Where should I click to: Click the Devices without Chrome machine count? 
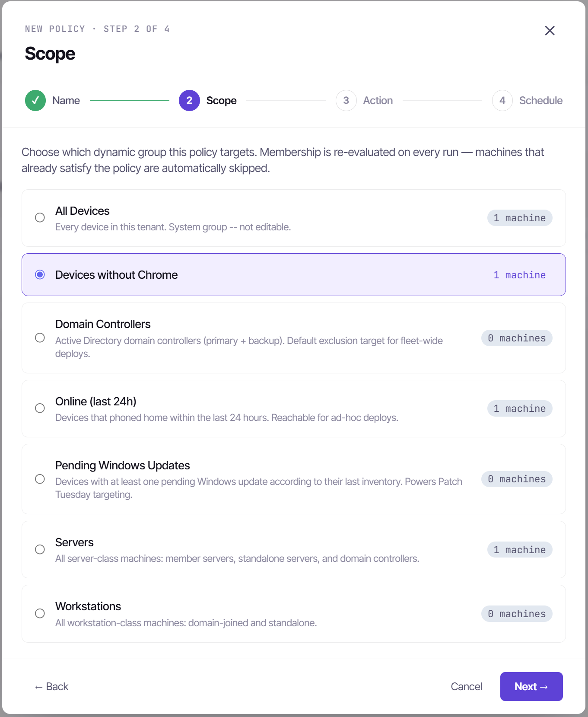[520, 275]
